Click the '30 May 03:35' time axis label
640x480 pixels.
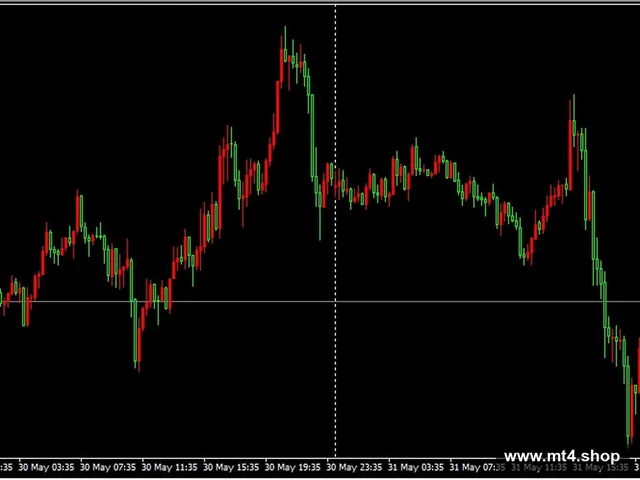point(47,467)
